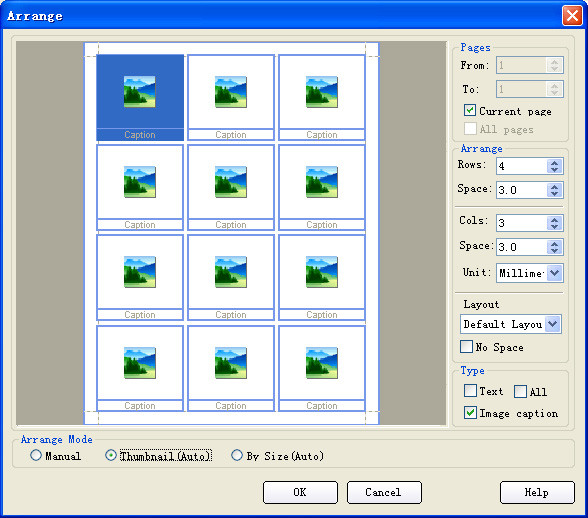Toggle the All type checkbox
Viewport: 588px width, 518px height.
520,392
